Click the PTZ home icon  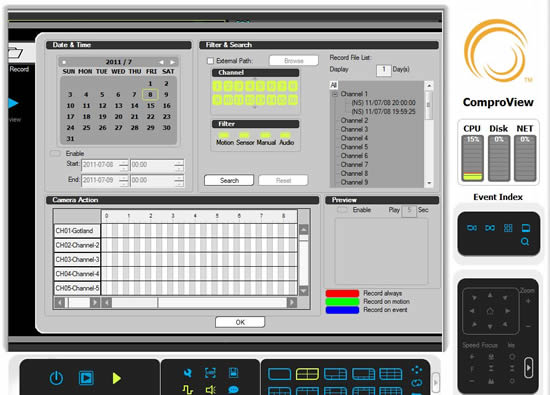[490, 310]
